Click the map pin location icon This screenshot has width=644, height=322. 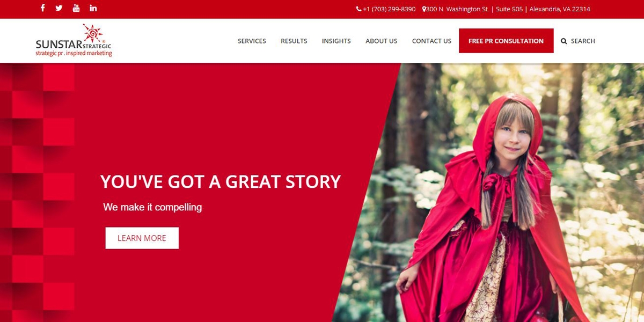(424, 9)
